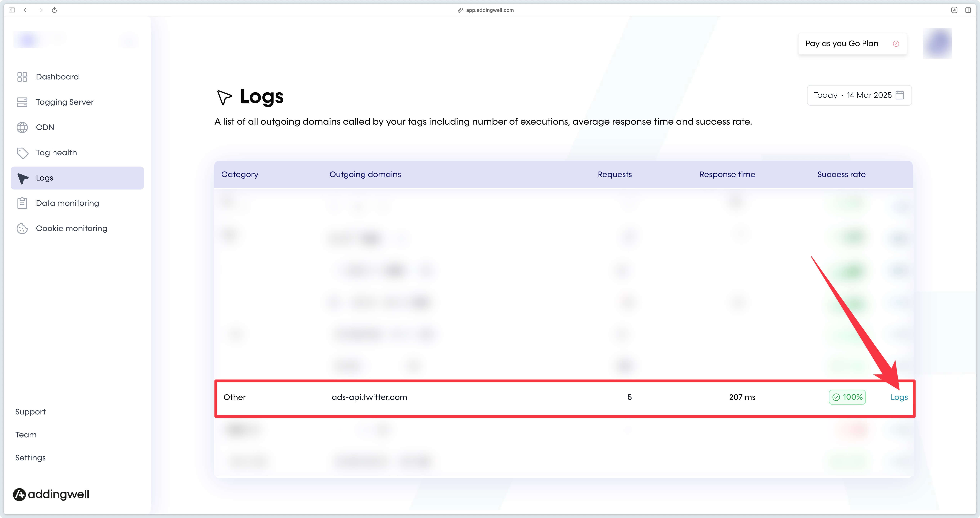Screen dimensions: 980x518
Task: Open the Support link
Action: [30, 412]
